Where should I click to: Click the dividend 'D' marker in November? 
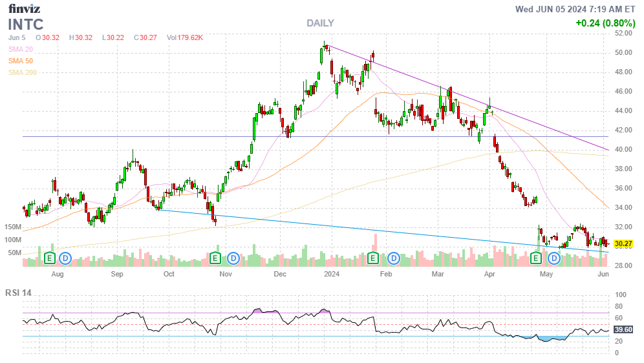(x=233, y=258)
